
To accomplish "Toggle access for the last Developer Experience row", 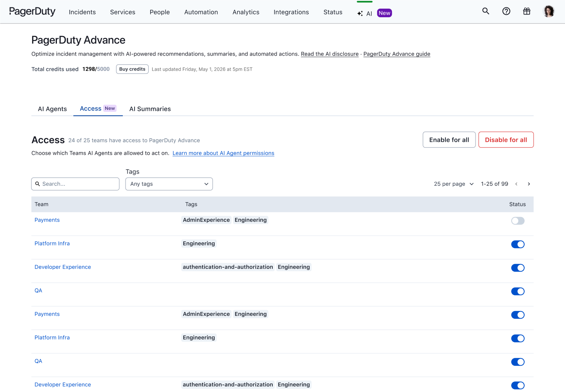I will 518,385.
